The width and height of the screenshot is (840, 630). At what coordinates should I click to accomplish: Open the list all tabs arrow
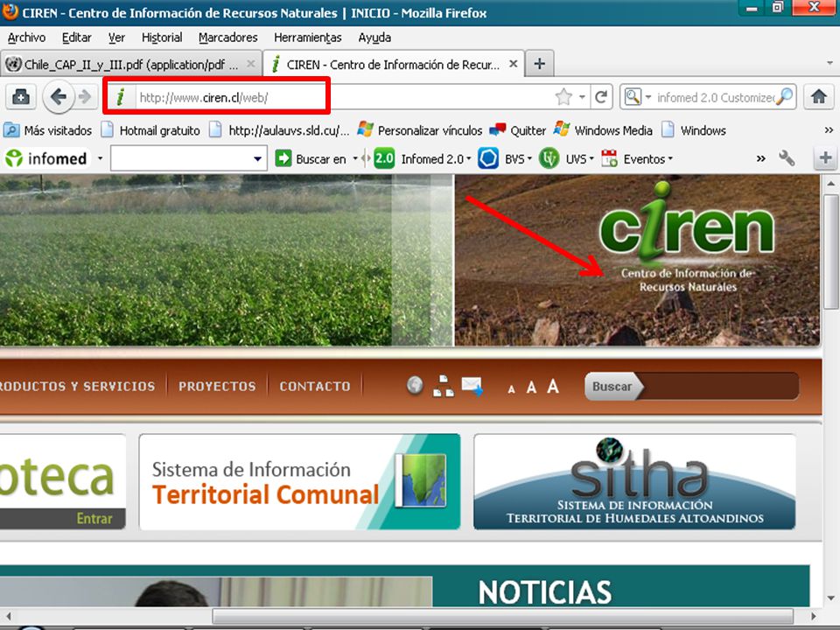tap(829, 64)
